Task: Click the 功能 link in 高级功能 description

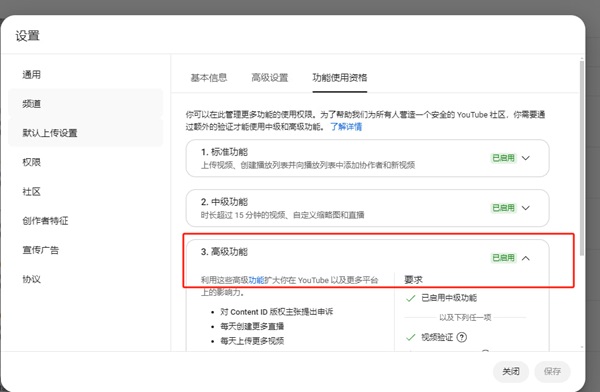Action: [256, 280]
